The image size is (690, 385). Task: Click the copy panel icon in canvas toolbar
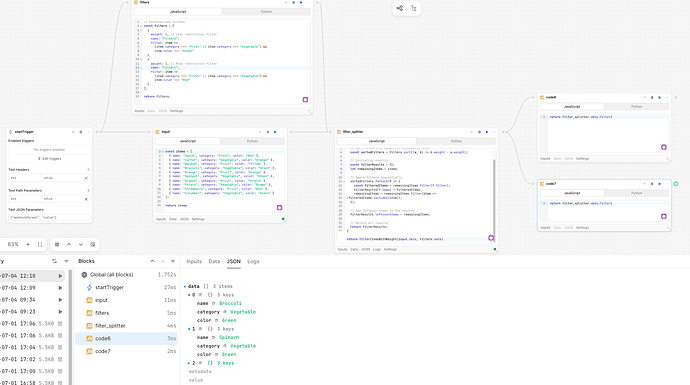point(92,244)
